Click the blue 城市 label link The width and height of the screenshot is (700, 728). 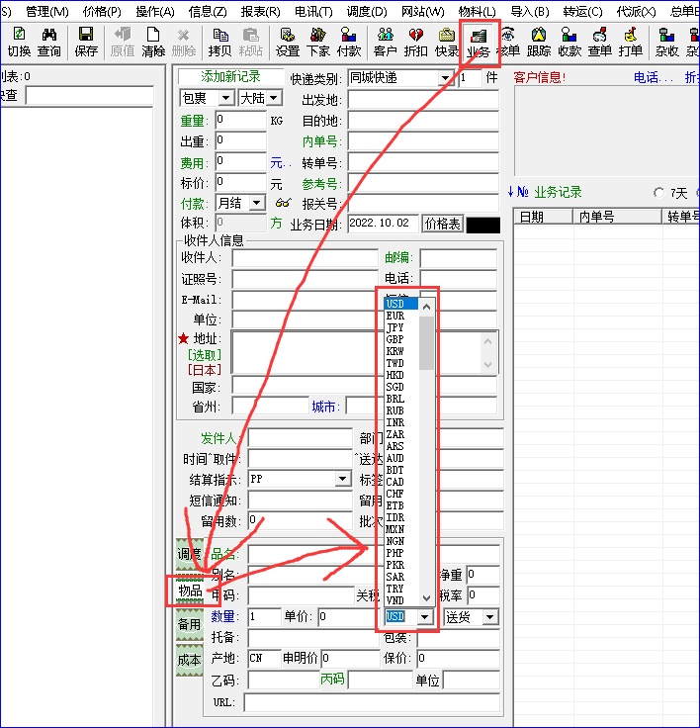(x=326, y=407)
